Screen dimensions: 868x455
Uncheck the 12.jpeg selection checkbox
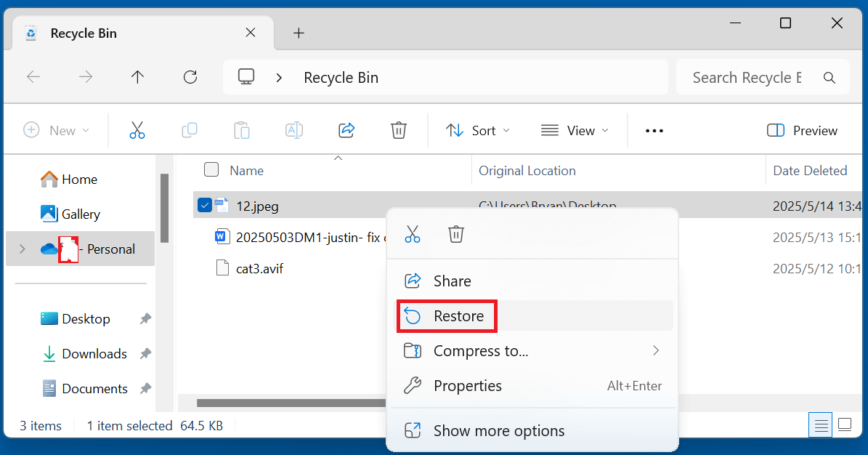204,205
